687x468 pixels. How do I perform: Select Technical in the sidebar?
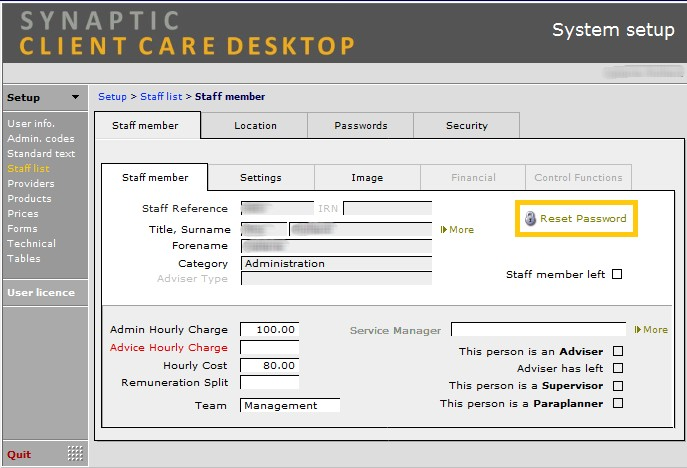click(x=32, y=243)
